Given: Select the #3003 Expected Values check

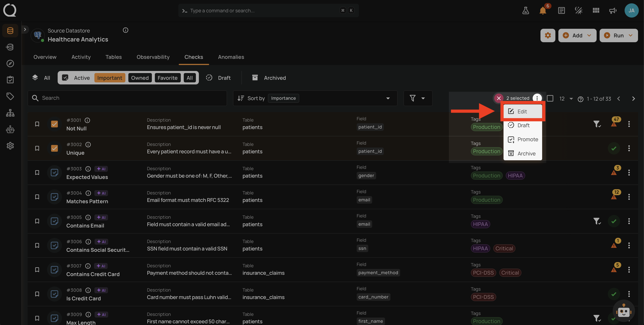Looking at the screenshot, I should pos(54,173).
